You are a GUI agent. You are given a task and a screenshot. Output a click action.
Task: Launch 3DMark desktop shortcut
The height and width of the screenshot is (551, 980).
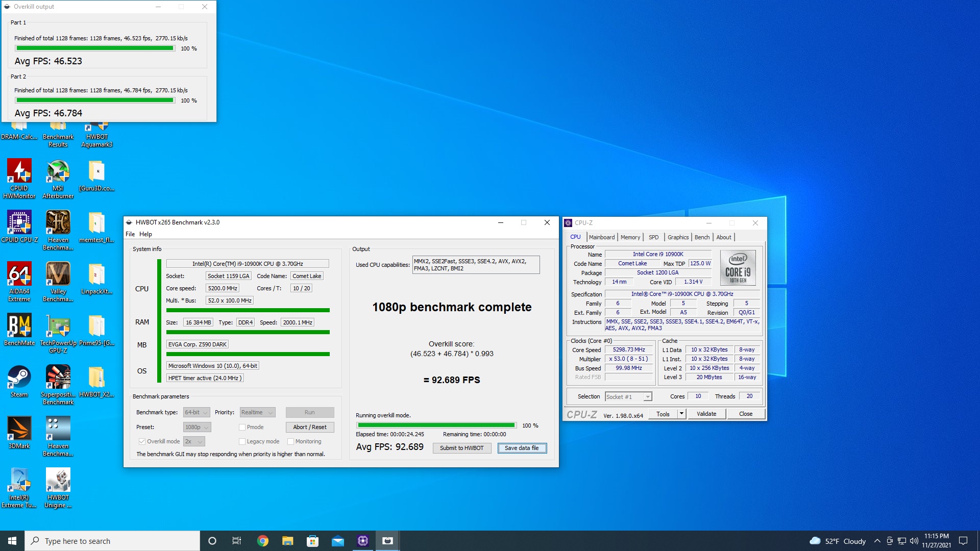(x=19, y=433)
